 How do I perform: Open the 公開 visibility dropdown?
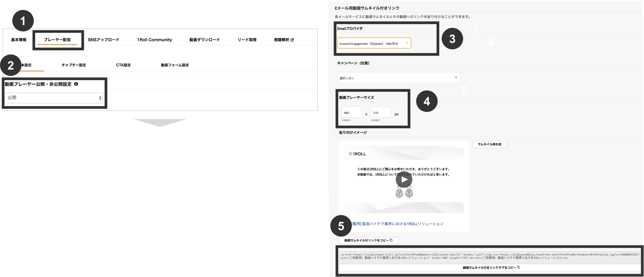pos(53,98)
